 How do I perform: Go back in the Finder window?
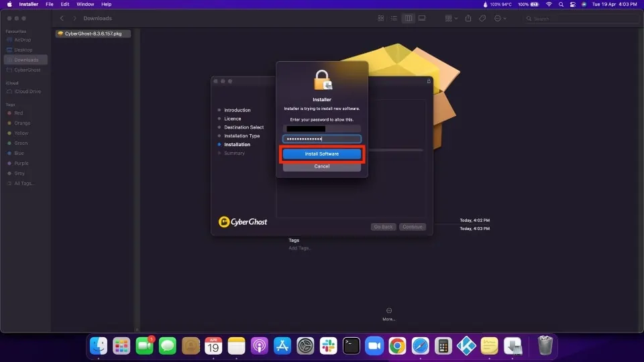pos(62,19)
